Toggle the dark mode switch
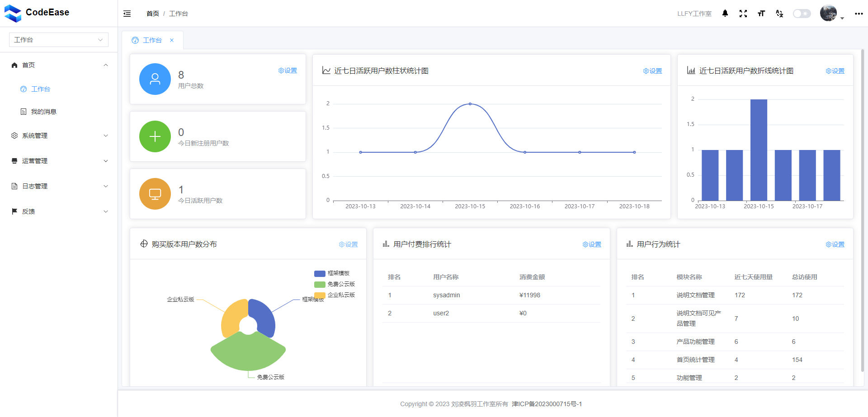Screen dimensions: 868x417 click(x=802, y=14)
